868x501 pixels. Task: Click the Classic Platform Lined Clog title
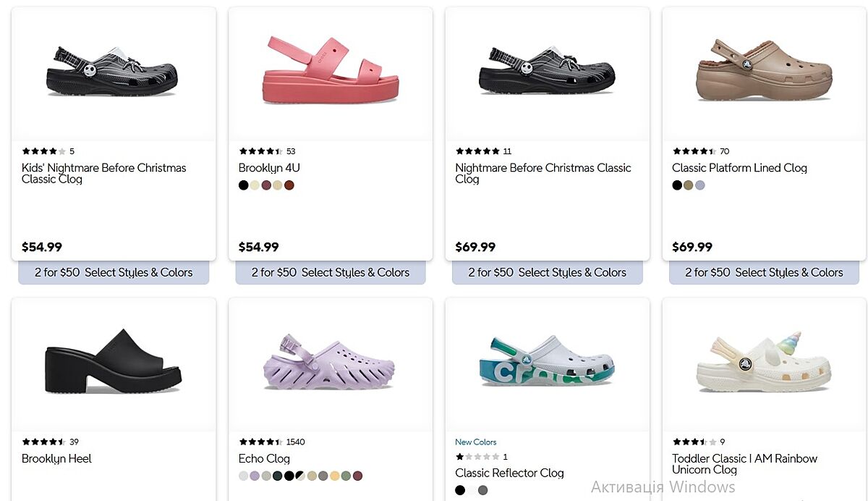coord(739,168)
